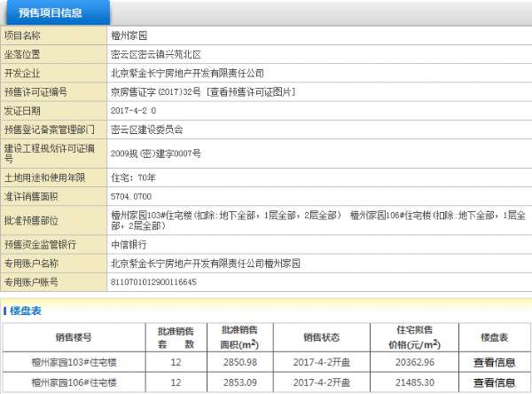Click the account number 8110701012900116645
The height and width of the screenshot is (394, 532).
(154, 281)
